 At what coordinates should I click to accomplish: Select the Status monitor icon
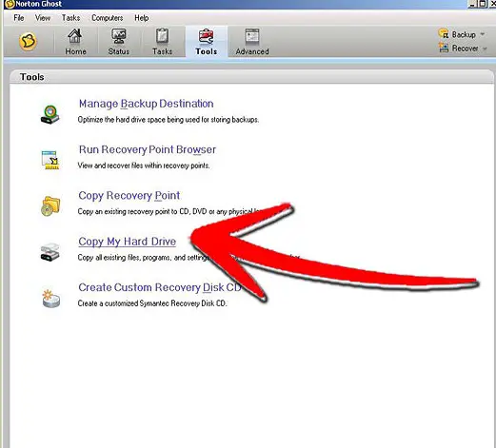coord(119,36)
